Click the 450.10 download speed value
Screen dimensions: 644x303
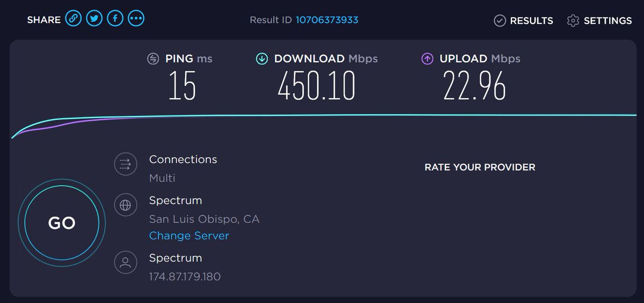(x=316, y=86)
